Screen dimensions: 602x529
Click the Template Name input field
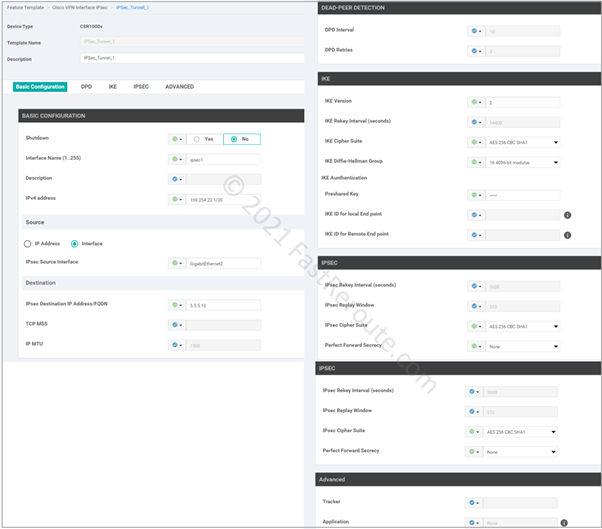coord(192,41)
